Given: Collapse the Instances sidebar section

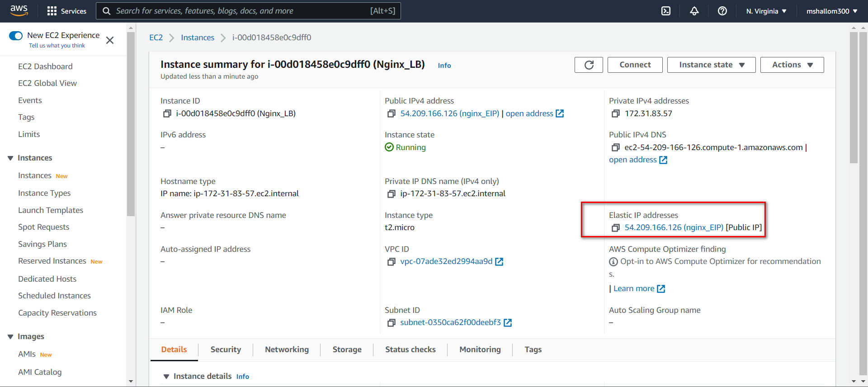Looking at the screenshot, I should pyautogui.click(x=10, y=158).
